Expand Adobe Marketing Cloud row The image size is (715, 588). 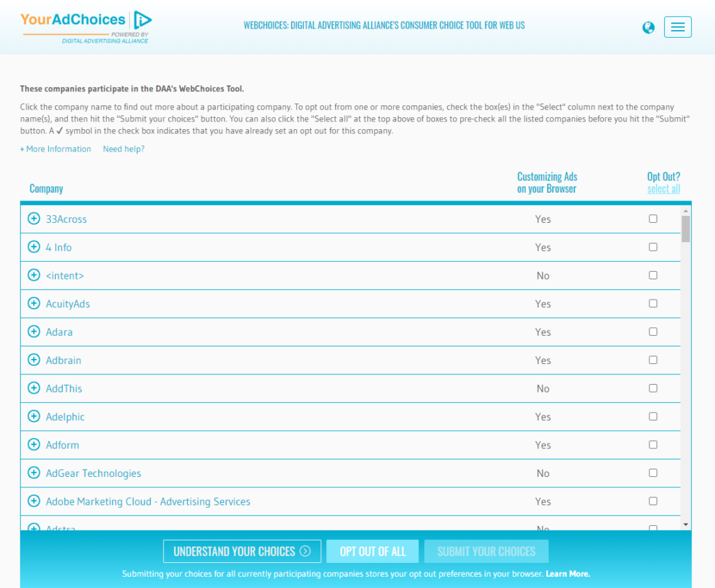(34, 501)
